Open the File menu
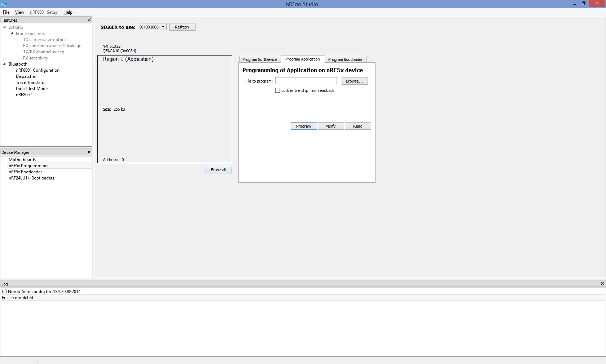Screen dimensions: 606x364 point(6,12)
